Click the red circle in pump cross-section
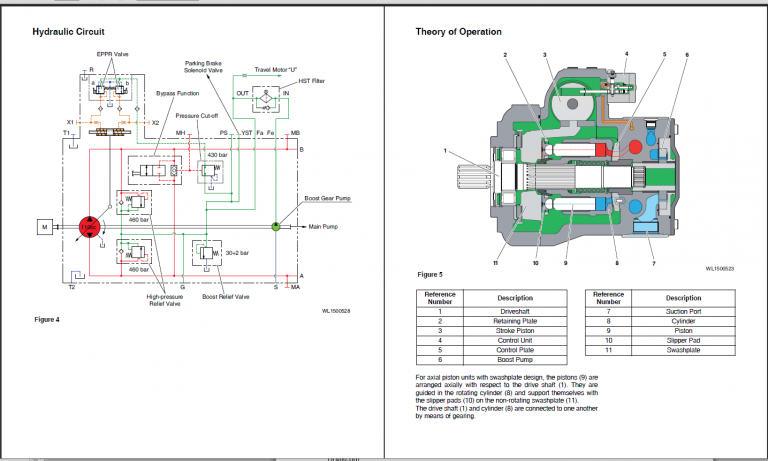 (635, 146)
